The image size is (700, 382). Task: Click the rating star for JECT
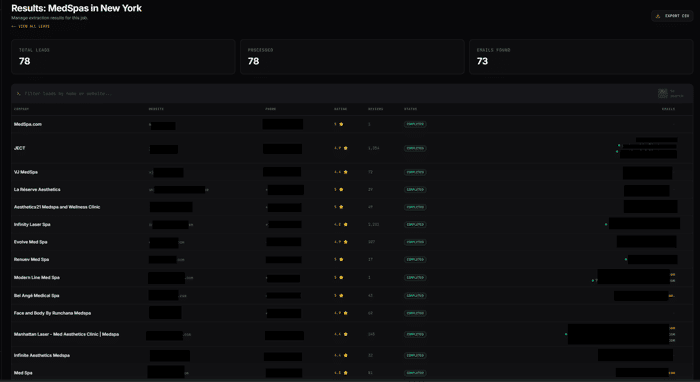(346, 148)
